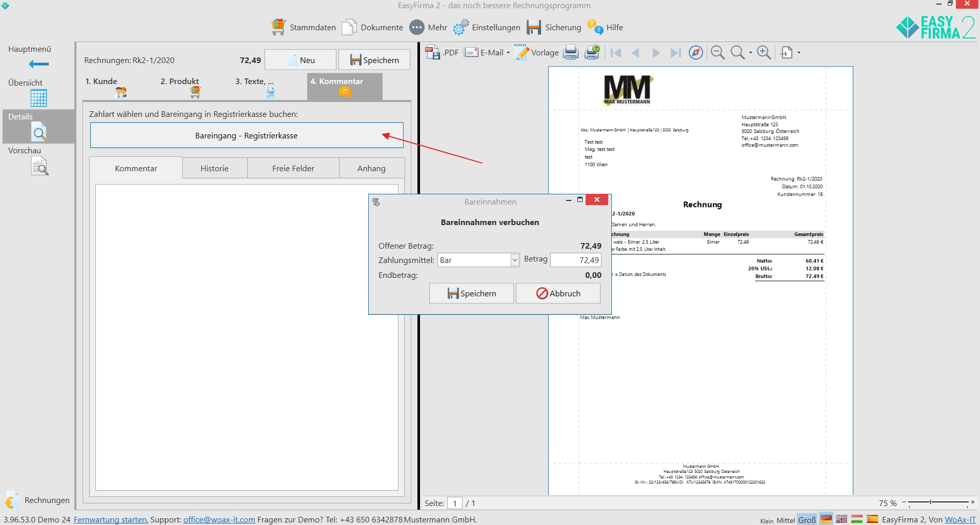This screenshot has width=980, height=525.
Task: Click the Seite page number field
Action: [x=455, y=503]
